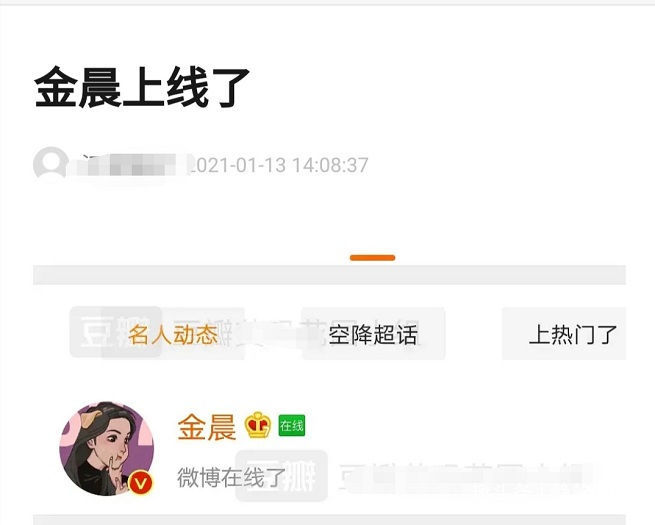Open the 上热门了 tab

(573, 334)
